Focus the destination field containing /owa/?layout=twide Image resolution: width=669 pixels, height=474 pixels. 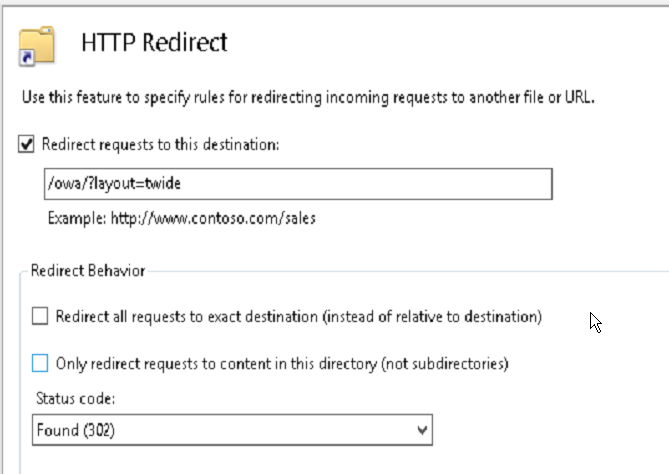pyautogui.click(x=298, y=184)
